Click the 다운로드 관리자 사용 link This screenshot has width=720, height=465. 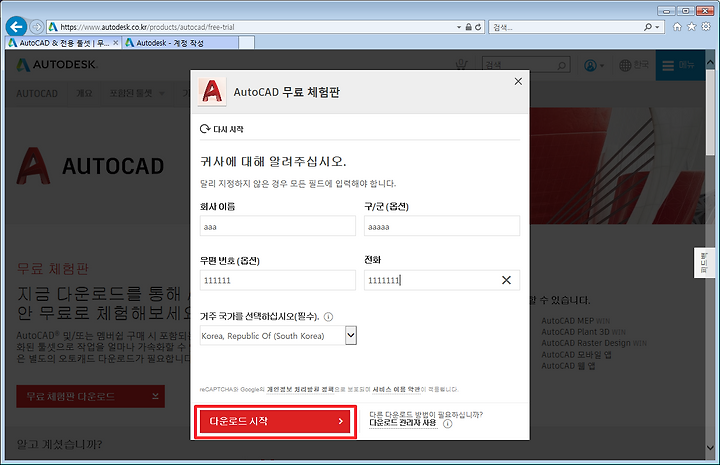click(x=403, y=423)
